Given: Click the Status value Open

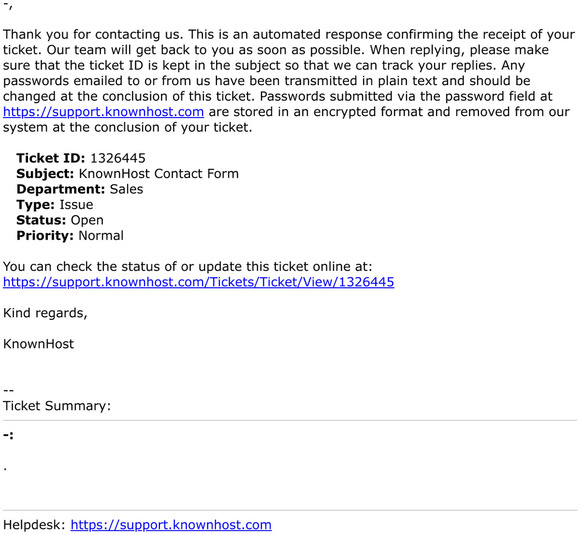Looking at the screenshot, I should [87, 220].
